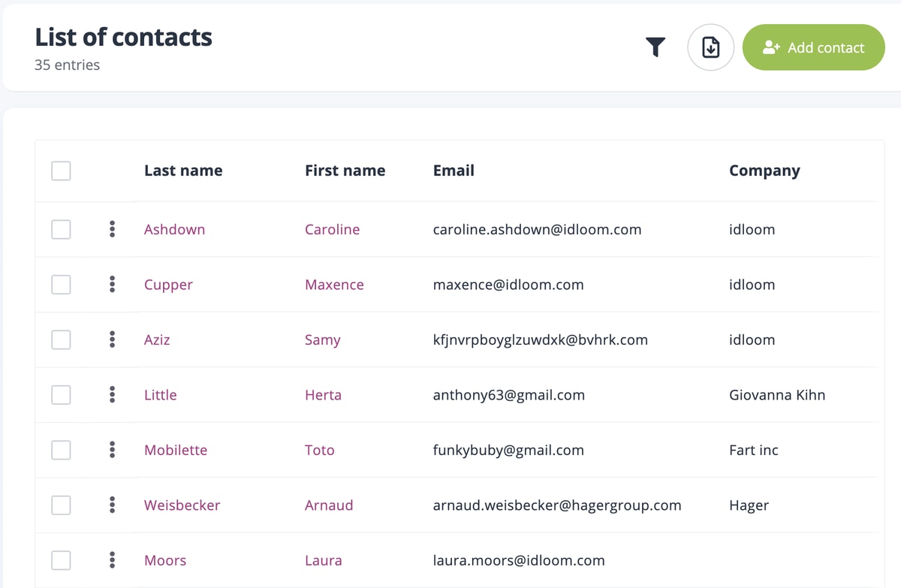Open three-dot menu for Moors row
Screen dimensions: 901x588
click(112, 560)
